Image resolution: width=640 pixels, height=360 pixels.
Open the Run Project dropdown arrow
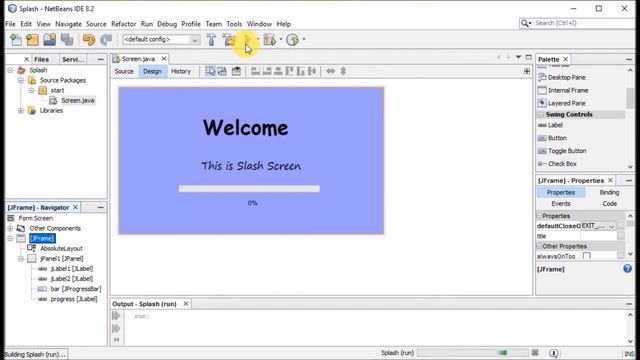click(x=258, y=40)
